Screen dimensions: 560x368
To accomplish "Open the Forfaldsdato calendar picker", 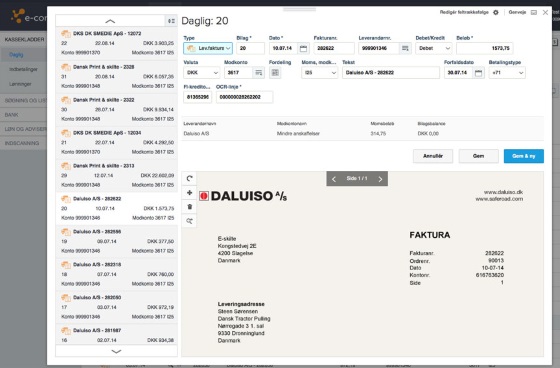I will coord(479,73).
